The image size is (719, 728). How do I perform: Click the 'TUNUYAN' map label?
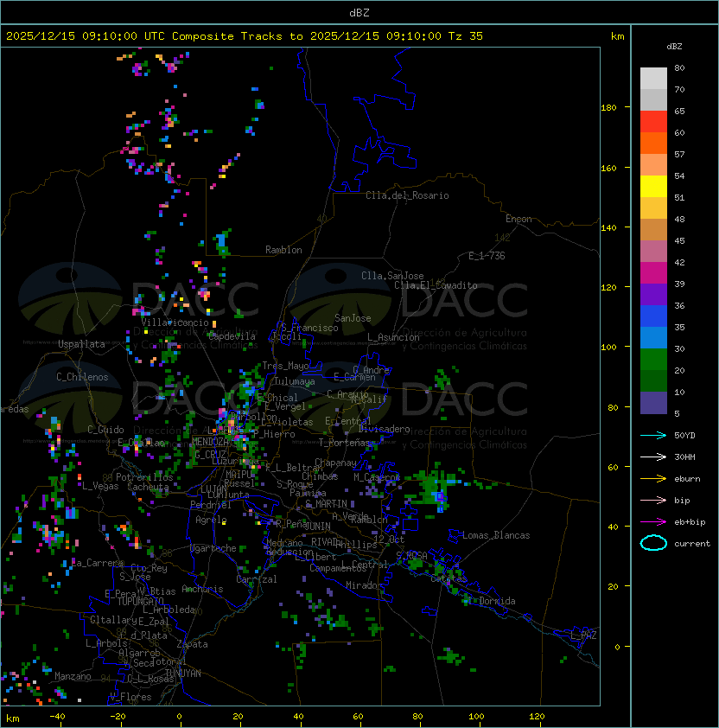183,674
